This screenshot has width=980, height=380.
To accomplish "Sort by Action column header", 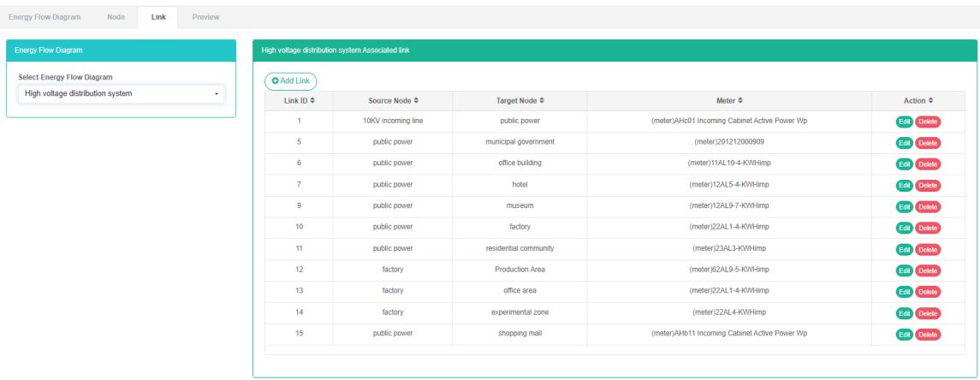I will [917, 101].
